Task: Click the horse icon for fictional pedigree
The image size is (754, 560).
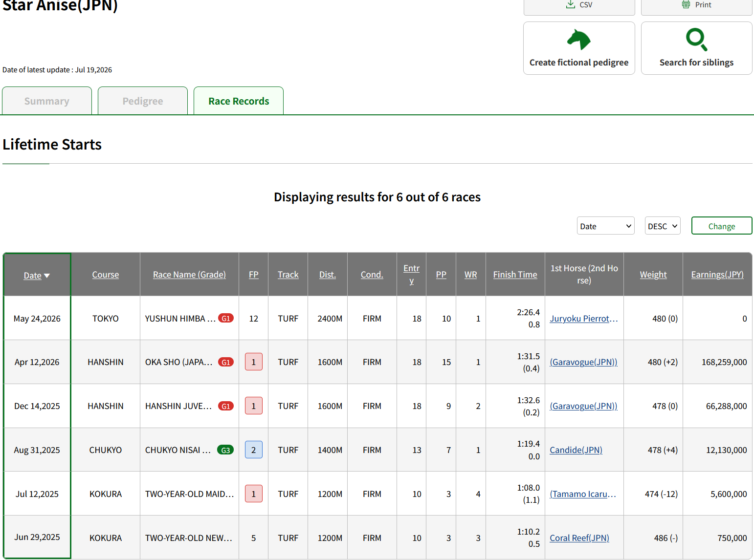Action: 579,40
